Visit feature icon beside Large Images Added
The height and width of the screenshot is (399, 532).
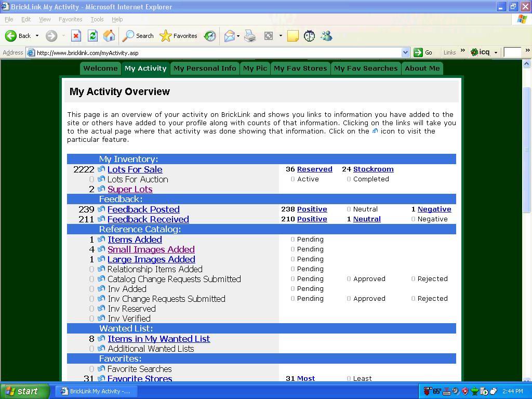coord(101,259)
